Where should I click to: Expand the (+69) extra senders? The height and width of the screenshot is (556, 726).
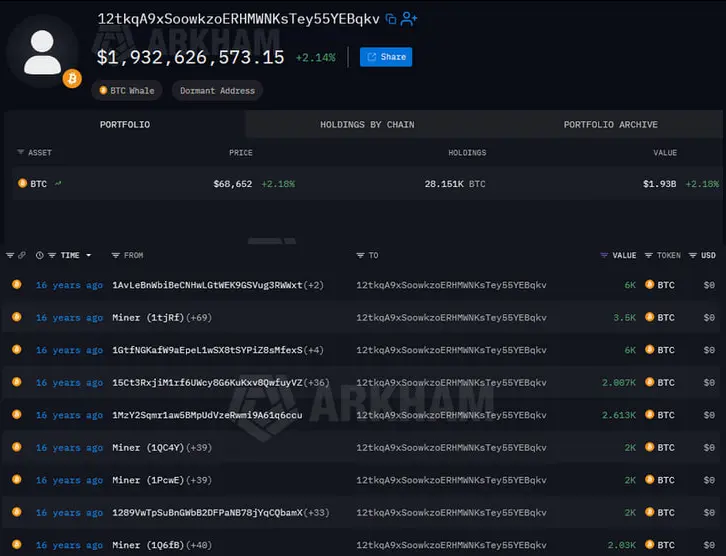point(199,318)
